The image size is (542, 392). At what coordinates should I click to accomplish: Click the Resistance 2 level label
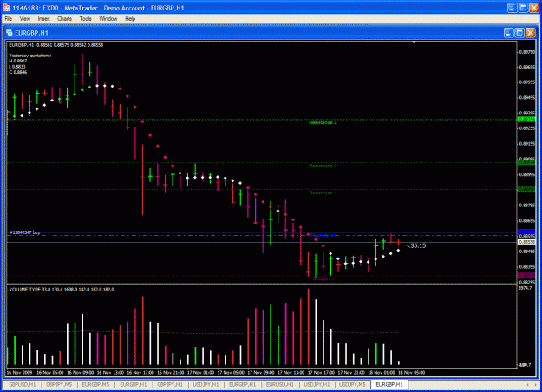click(323, 166)
